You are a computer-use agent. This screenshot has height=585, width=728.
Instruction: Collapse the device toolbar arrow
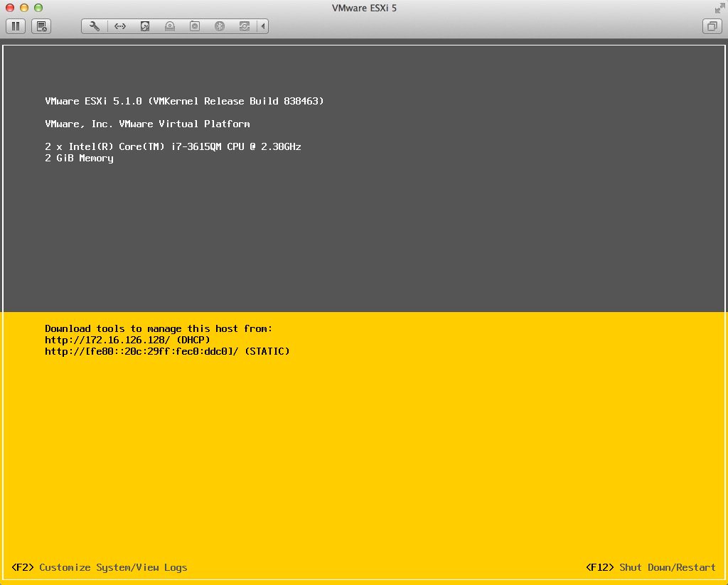click(263, 26)
